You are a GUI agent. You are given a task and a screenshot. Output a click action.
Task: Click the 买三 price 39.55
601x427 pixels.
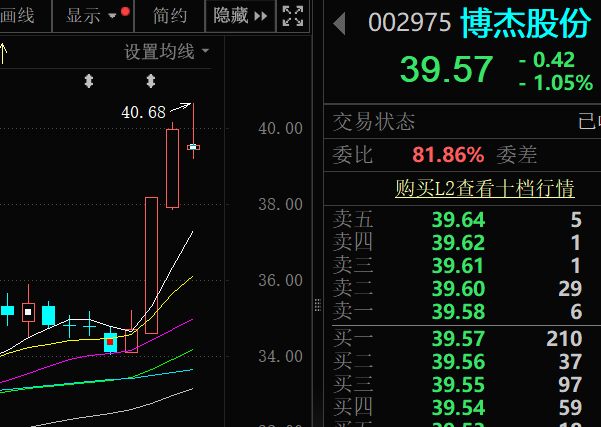point(458,385)
